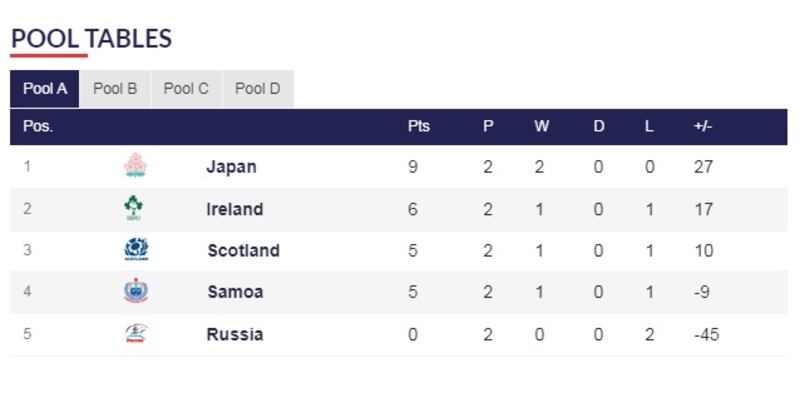Click the POOL TABLES heading
Image resolution: width=800 pixels, height=393 pixels.
91,39
